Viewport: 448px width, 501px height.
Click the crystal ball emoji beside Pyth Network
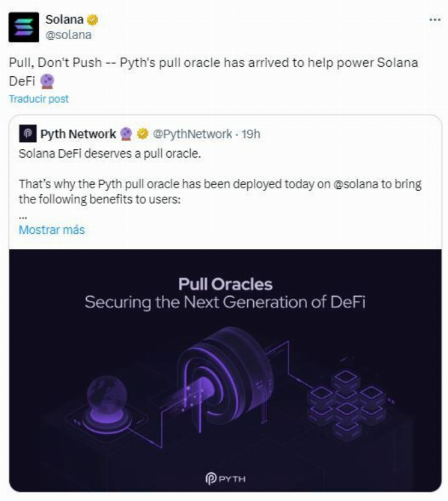click(x=127, y=134)
